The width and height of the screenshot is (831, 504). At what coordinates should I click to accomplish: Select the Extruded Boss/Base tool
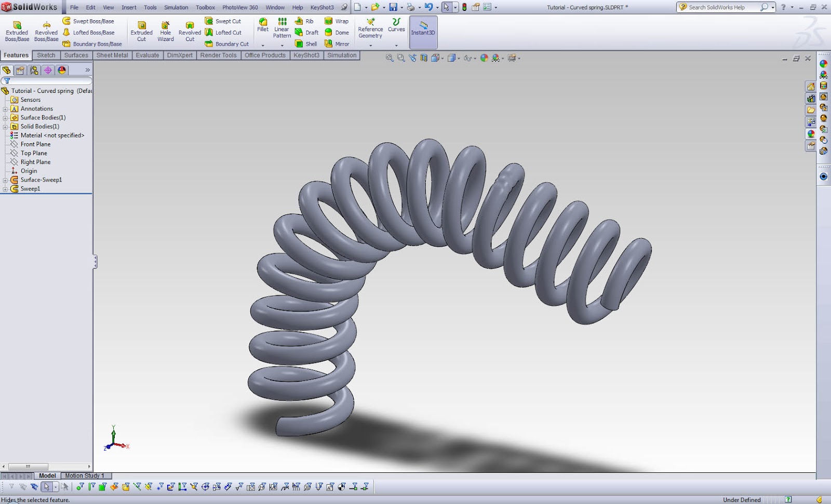[17, 30]
